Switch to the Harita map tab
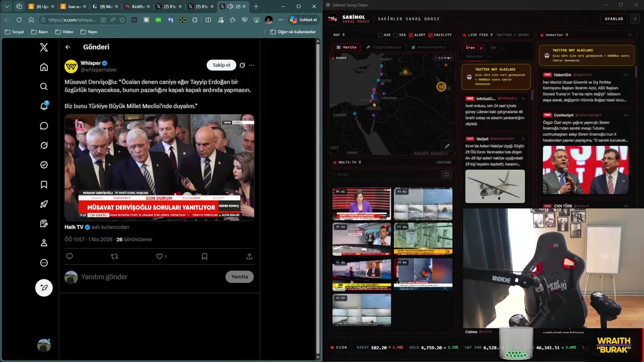 click(346, 47)
